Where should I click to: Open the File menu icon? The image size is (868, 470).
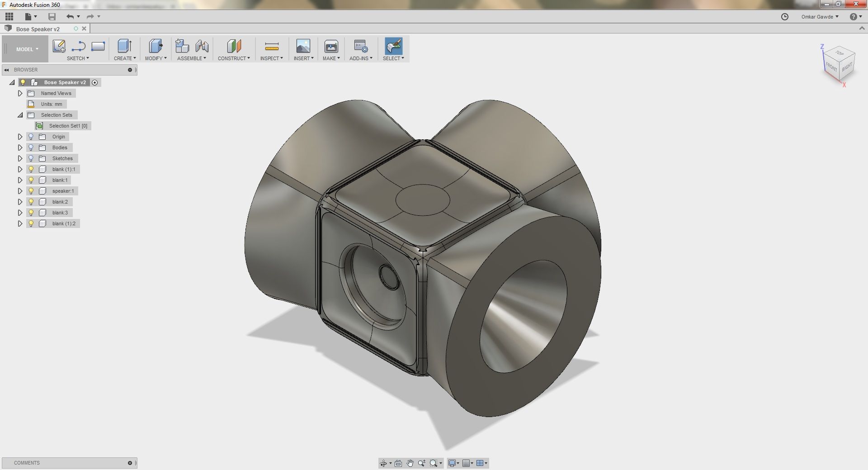(30, 17)
